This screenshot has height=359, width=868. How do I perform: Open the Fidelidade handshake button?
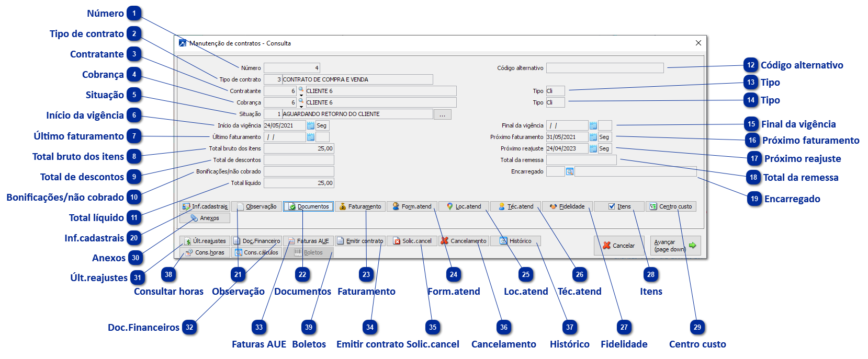click(x=567, y=206)
